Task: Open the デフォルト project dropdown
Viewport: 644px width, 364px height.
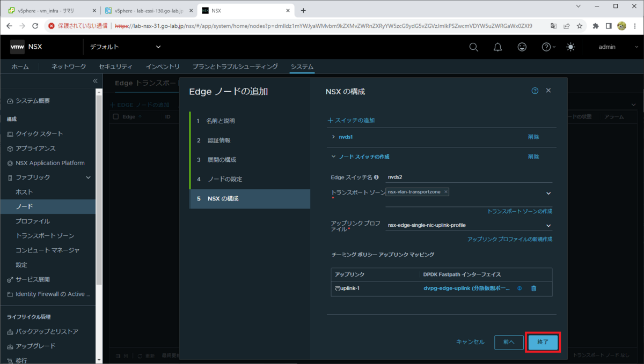Action: [125, 47]
